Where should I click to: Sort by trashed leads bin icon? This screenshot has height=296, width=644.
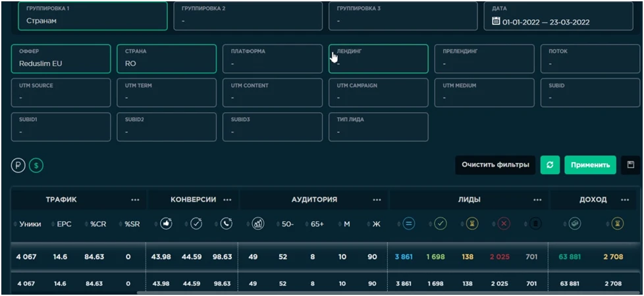point(535,223)
